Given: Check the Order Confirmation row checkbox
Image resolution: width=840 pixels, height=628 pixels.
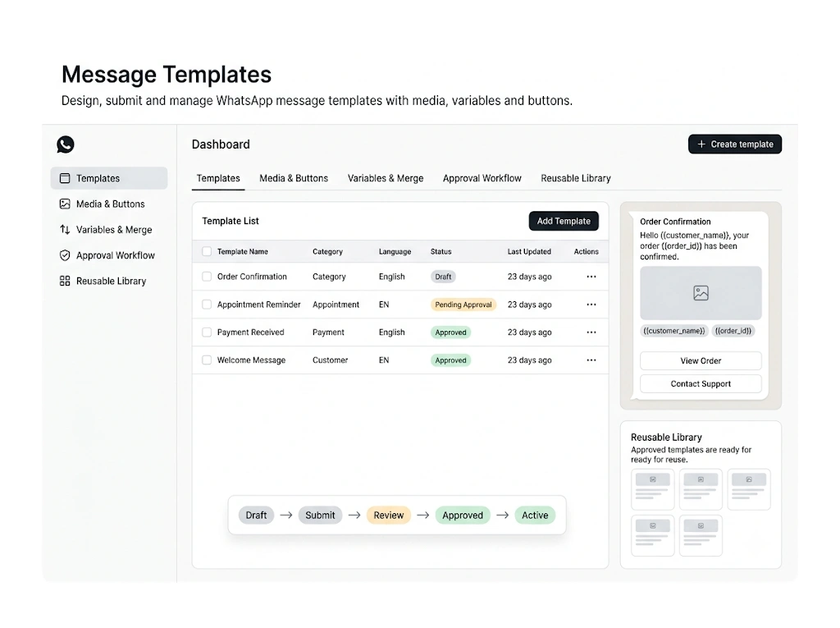Looking at the screenshot, I should pyautogui.click(x=207, y=277).
